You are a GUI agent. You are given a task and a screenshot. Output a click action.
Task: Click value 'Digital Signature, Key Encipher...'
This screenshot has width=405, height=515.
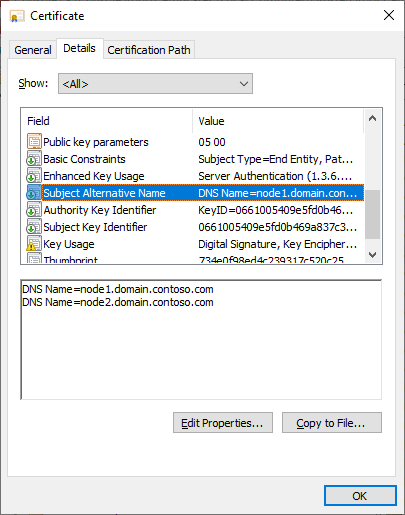277,244
